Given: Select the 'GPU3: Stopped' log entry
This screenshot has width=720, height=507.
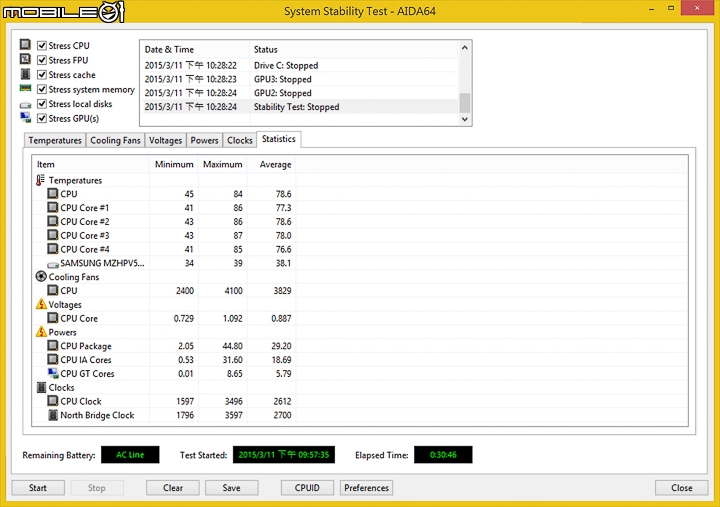Looking at the screenshot, I should click(300, 79).
